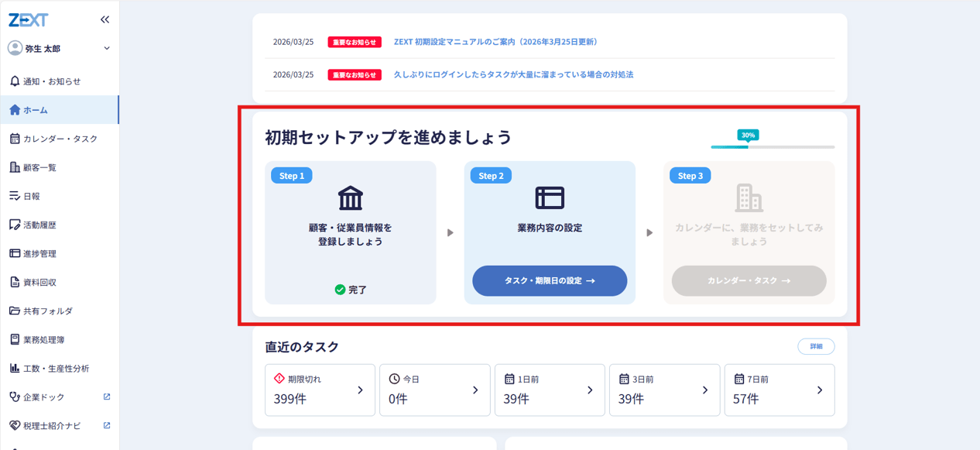Screen dimensions: 980x450
Task: Select 工数・生産性分析 in sidebar
Action: [56, 369]
